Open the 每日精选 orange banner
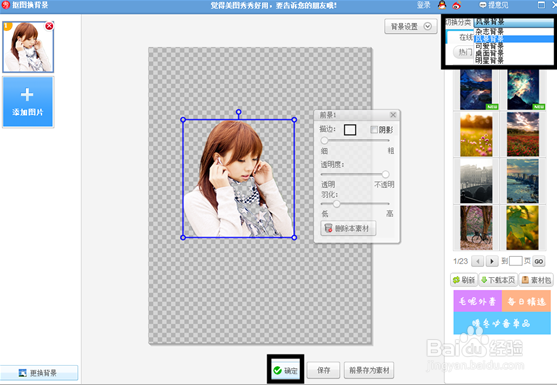The width and height of the screenshot is (557, 385). coord(526,301)
